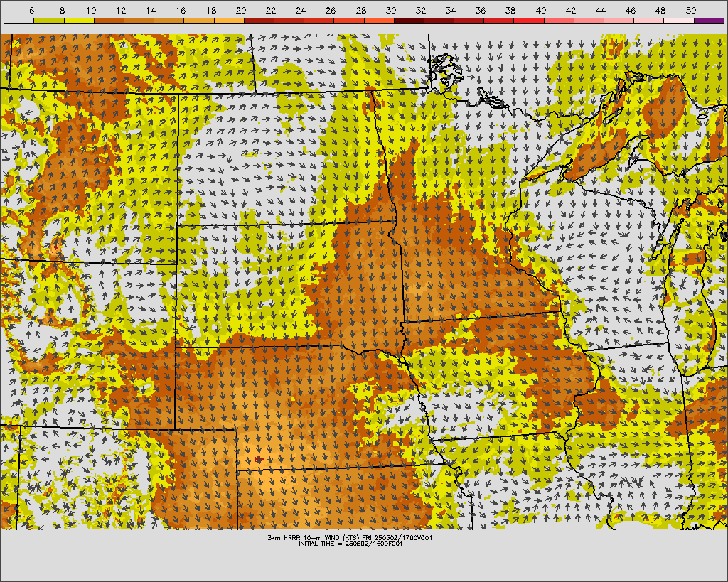The height and width of the screenshot is (582, 728).
Task: Click the 36–38 knots legend color swatch
Action: coord(499,21)
